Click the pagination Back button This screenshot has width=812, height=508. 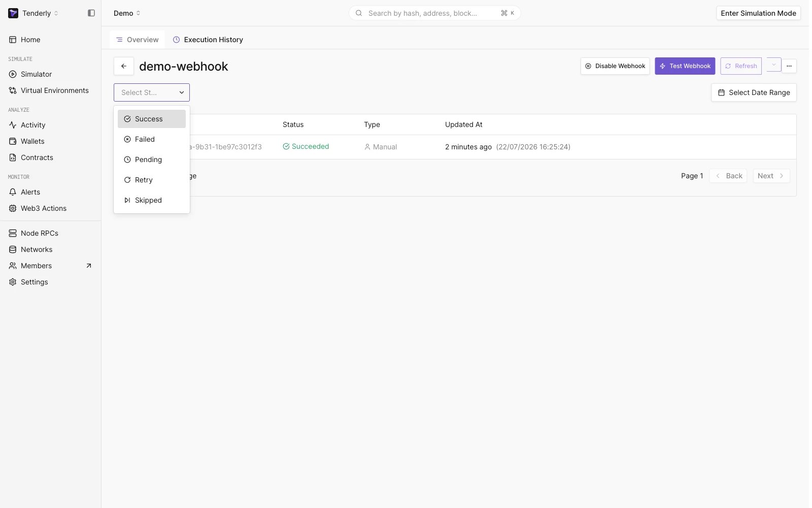pyautogui.click(x=728, y=176)
